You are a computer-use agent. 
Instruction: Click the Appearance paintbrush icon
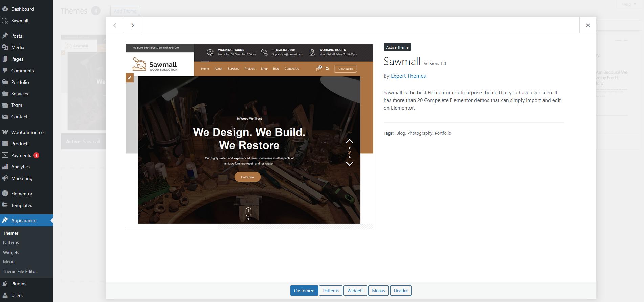click(x=5, y=220)
